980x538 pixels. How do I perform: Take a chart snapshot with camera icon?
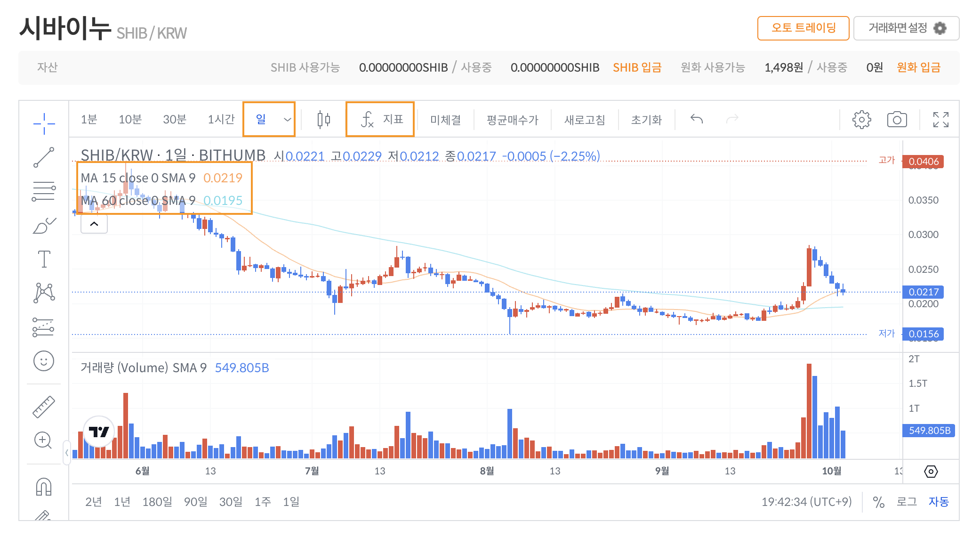click(x=897, y=120)
